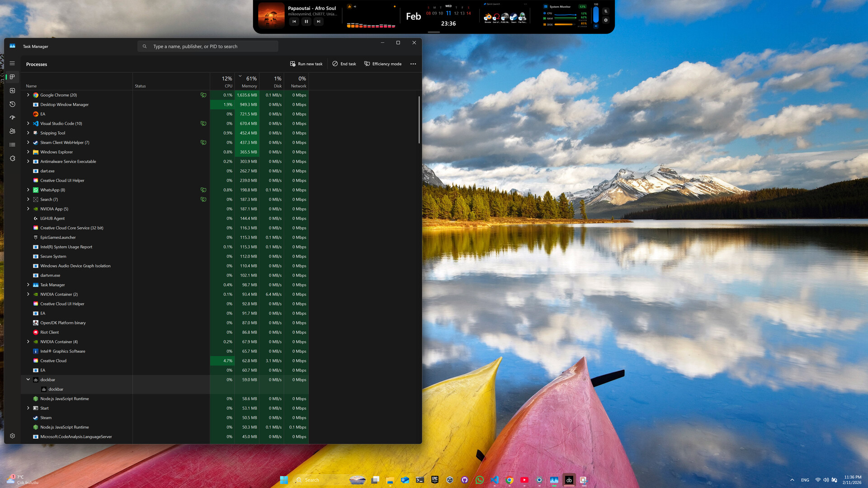
Task: Enable Efficiency mode for the selected process
Action: pos(383,64)
